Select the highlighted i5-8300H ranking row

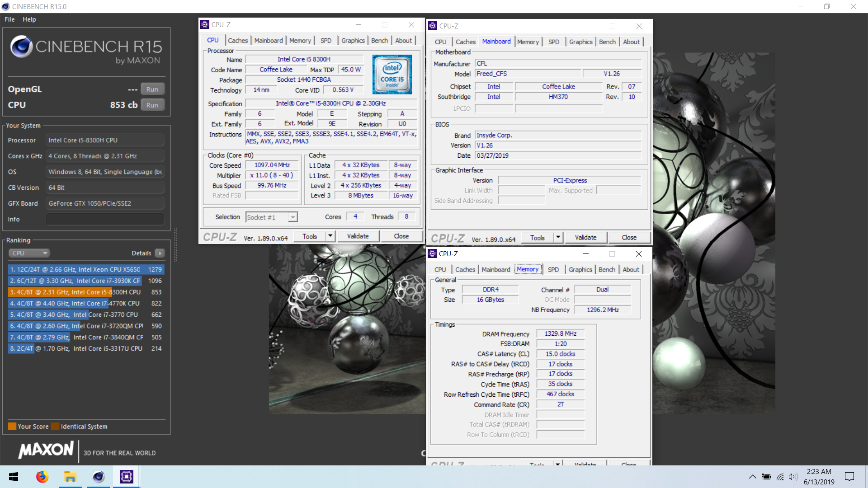[86, 292]
